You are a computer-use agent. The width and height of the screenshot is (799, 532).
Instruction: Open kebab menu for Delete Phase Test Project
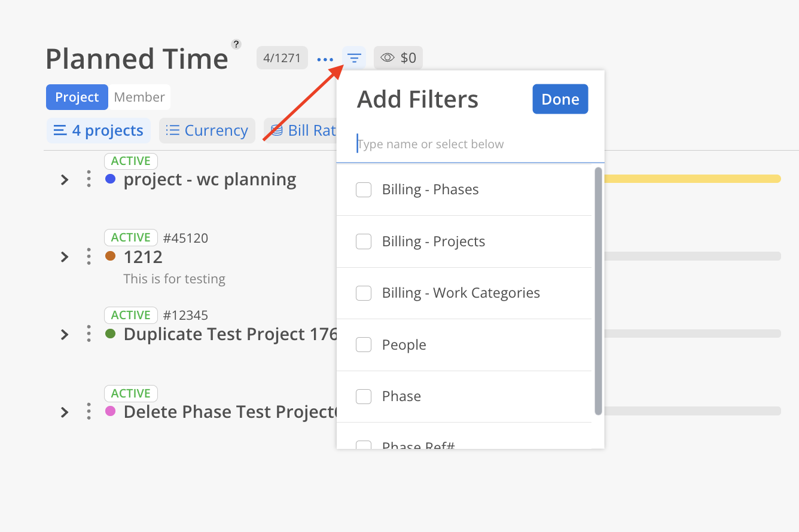(x=89, y=411)
